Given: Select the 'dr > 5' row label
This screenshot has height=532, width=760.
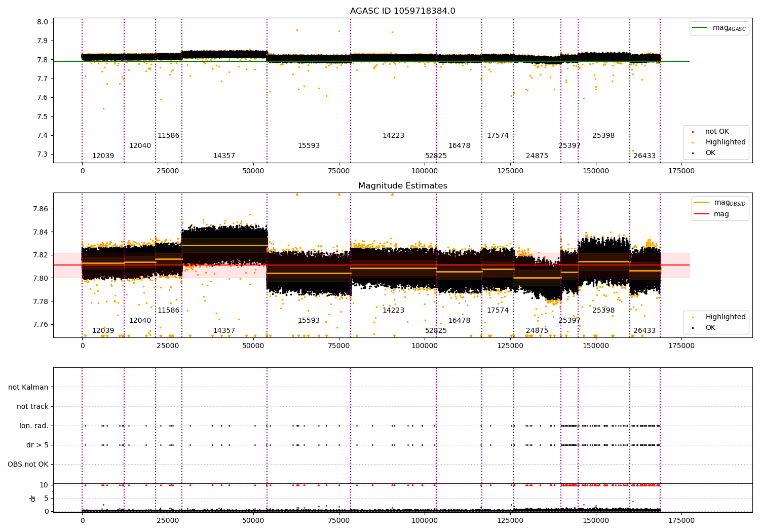Looking at the screenshot, I should coord(37,445).
